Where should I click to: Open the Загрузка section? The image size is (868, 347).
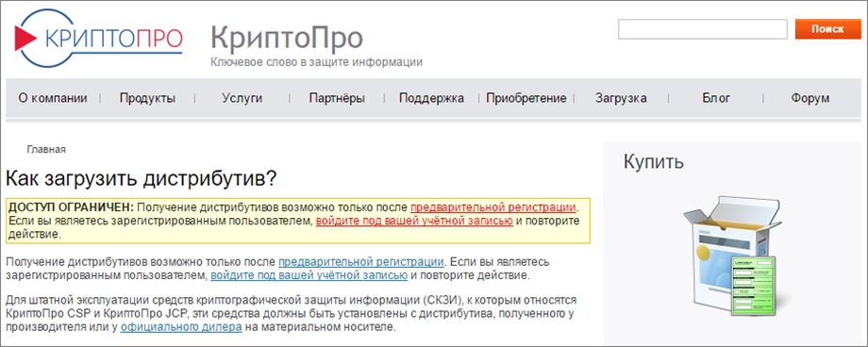[x=621, y=98]
